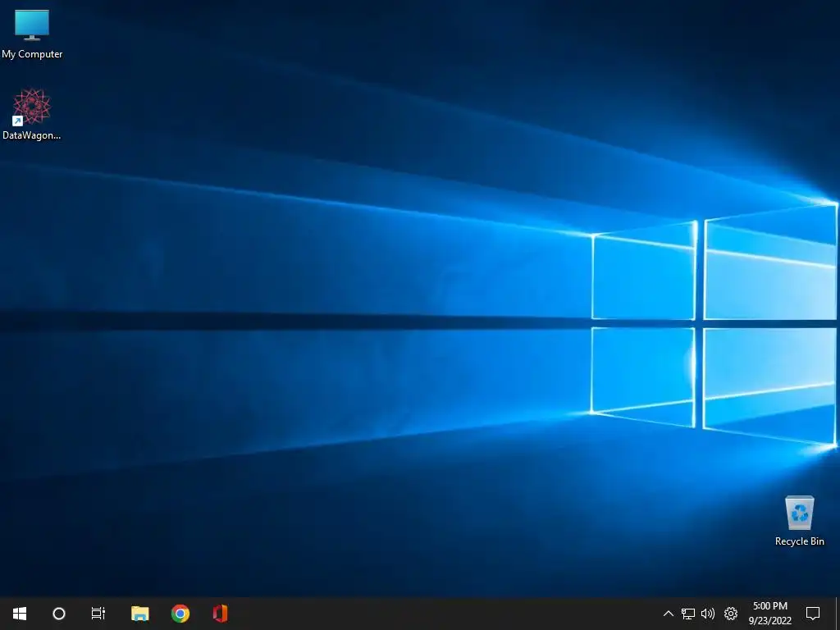Open the clock showing 5:00 PM
Screen dimensions: 840x630
point(769,614)
